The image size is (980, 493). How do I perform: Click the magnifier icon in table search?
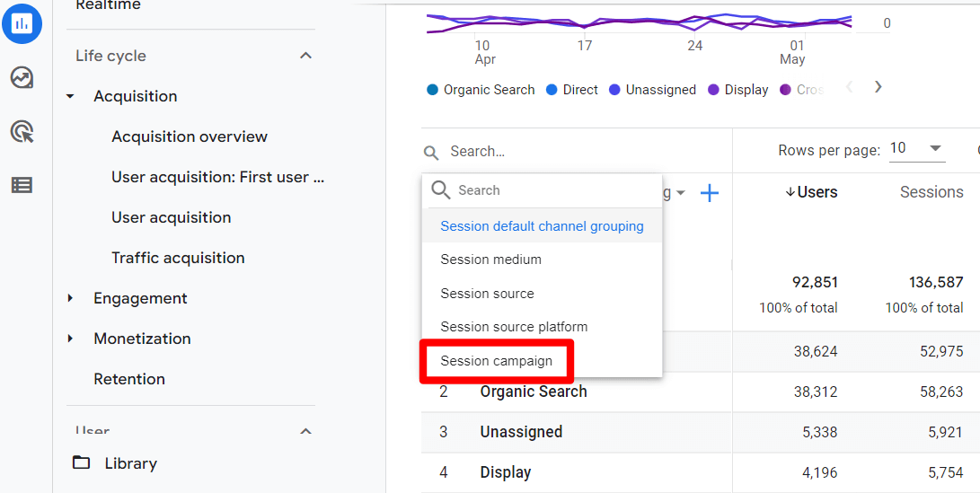432,153
